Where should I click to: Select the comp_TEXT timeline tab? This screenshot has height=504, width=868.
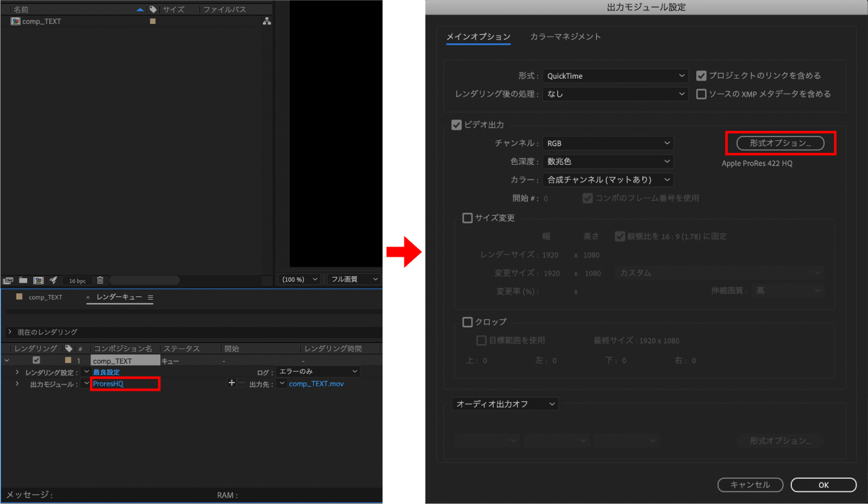(45, 297)
